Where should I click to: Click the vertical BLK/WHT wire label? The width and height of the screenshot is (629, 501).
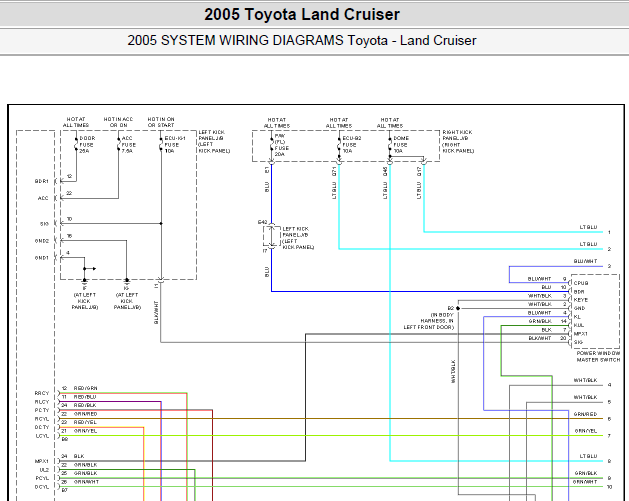coord(156,312)
